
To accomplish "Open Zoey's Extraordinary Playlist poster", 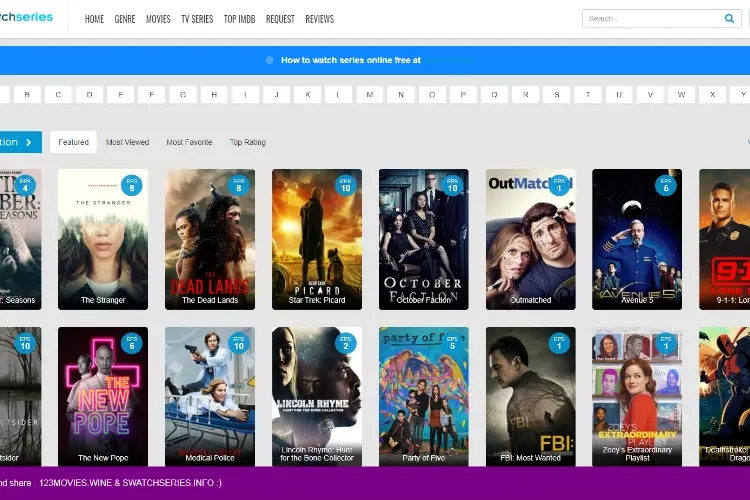I will point(637,397).
